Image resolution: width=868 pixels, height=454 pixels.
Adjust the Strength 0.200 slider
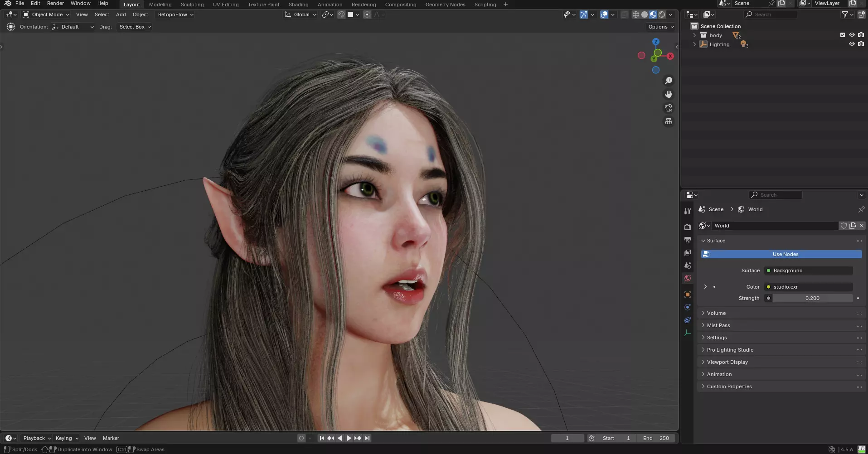click(x=813, y=298)
